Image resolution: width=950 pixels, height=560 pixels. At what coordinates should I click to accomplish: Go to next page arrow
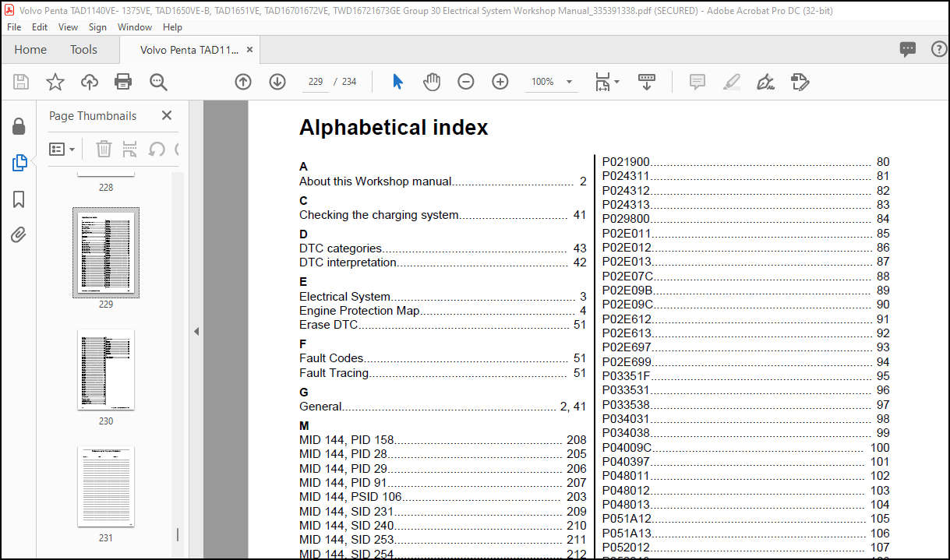pyautogui.click(x=277, y=82)
